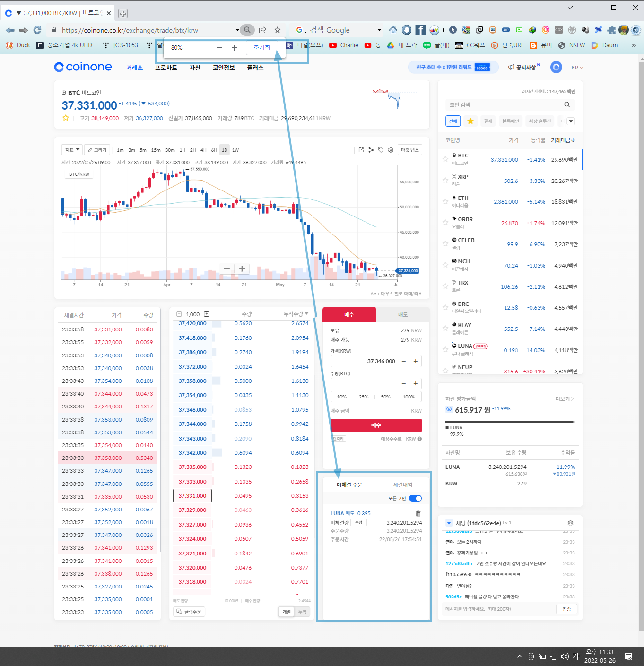Click eye icon beside asset valuation
The image size is (644, 666).
click(x=449, y=409)
